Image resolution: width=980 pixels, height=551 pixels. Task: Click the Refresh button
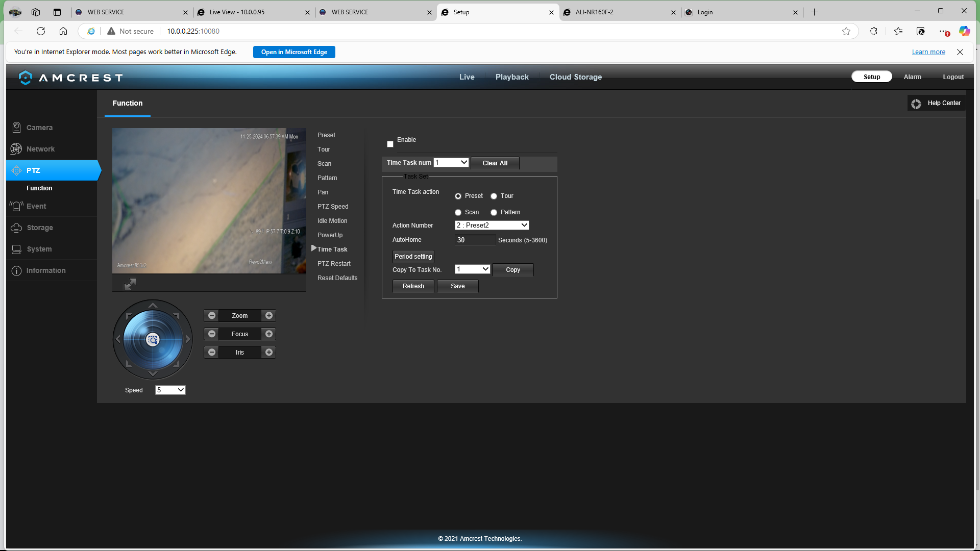pyautogui.click(x=413, y=286)
